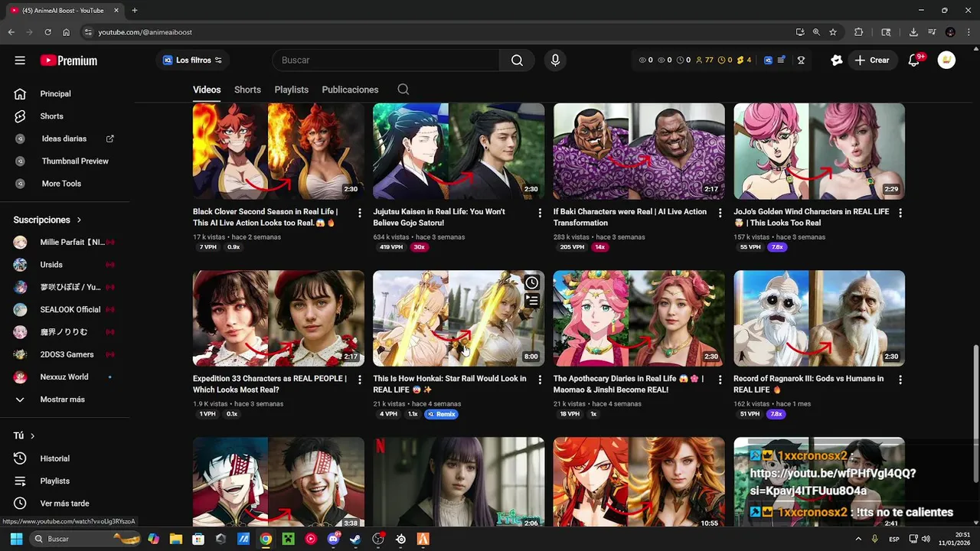980x551 pixels.
Task: Open the Los filtros filter dropdown
Action: click(x=192, y=60)
